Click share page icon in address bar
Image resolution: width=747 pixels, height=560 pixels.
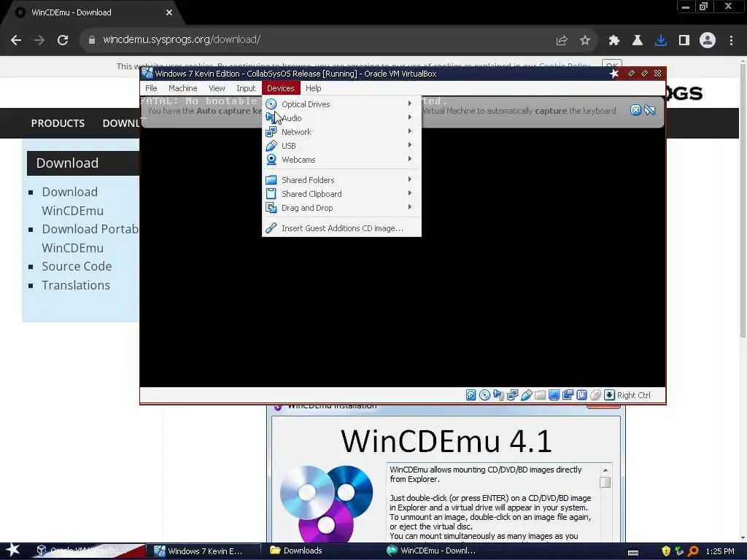point(562,40)
